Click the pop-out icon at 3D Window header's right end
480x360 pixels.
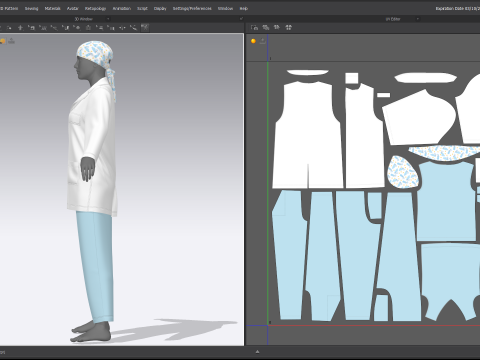pyautogui.click(x=241, y=19)
